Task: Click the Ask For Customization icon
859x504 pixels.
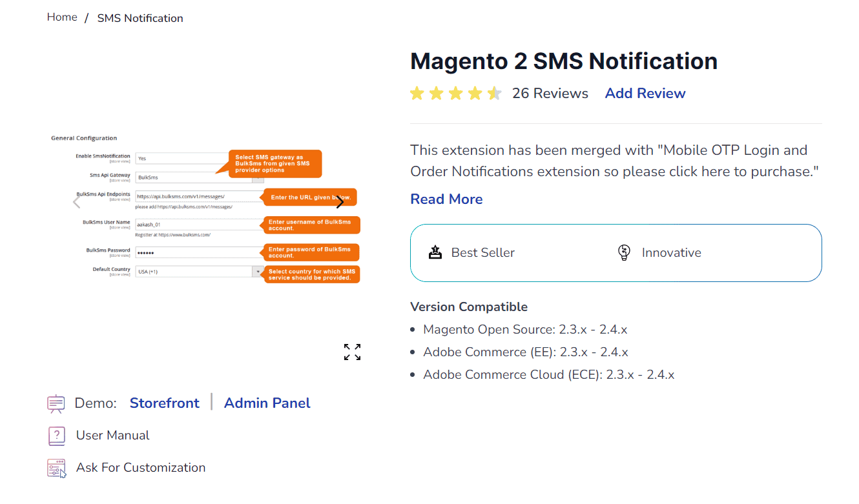Action: click(57, 467)
